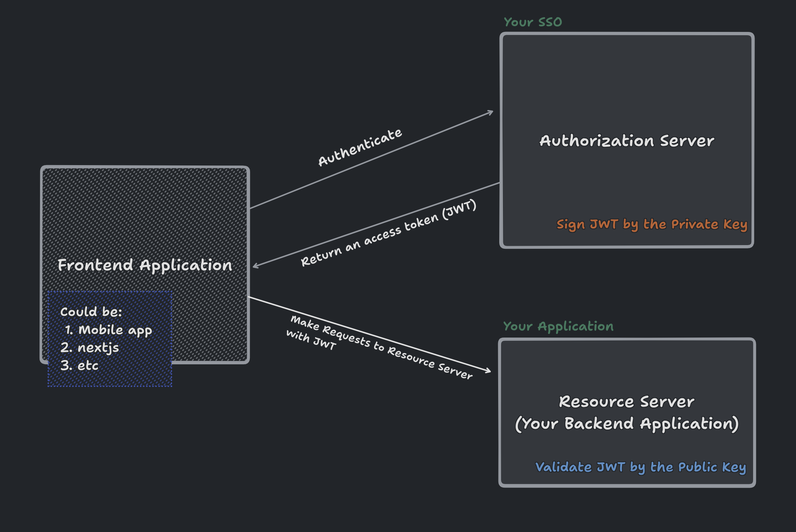Select the 'Your Application' green label

[x=558, y=326]
